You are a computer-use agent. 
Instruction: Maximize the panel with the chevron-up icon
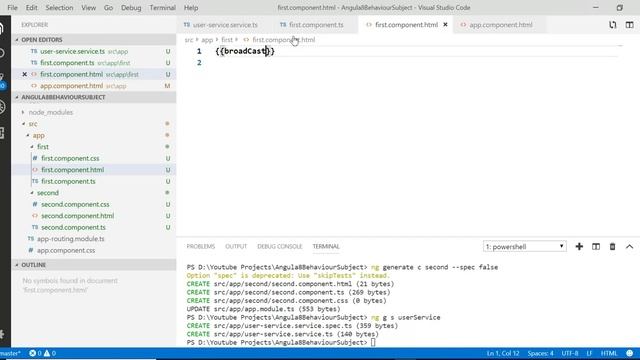pyautogui.click(x=629, y=247)
